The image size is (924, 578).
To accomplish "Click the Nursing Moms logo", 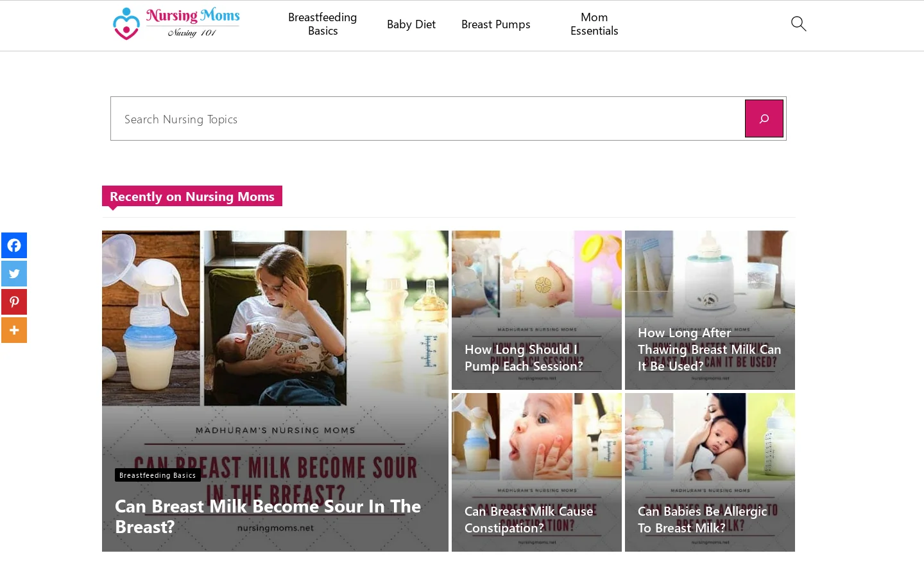I will (x=176, y=24).
